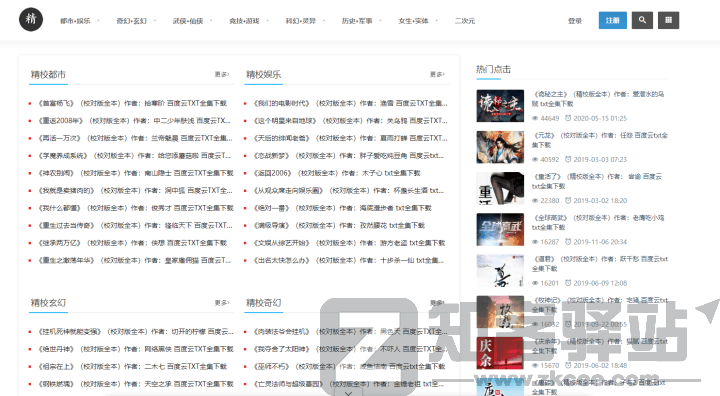
Task: Open 《我什么都懂》 book entry
Action: 135,208
